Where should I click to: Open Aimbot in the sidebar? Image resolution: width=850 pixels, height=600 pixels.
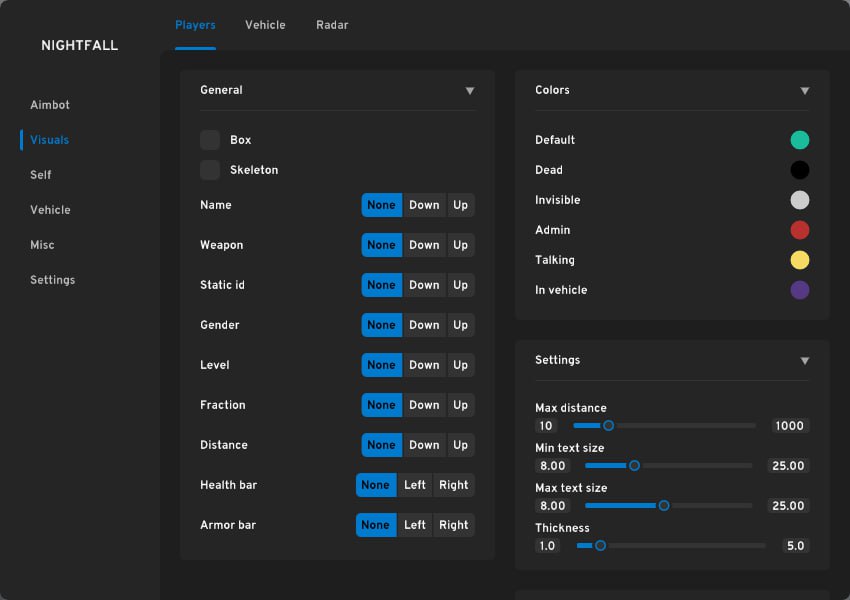pyautogui.click(x=50, y=105)
